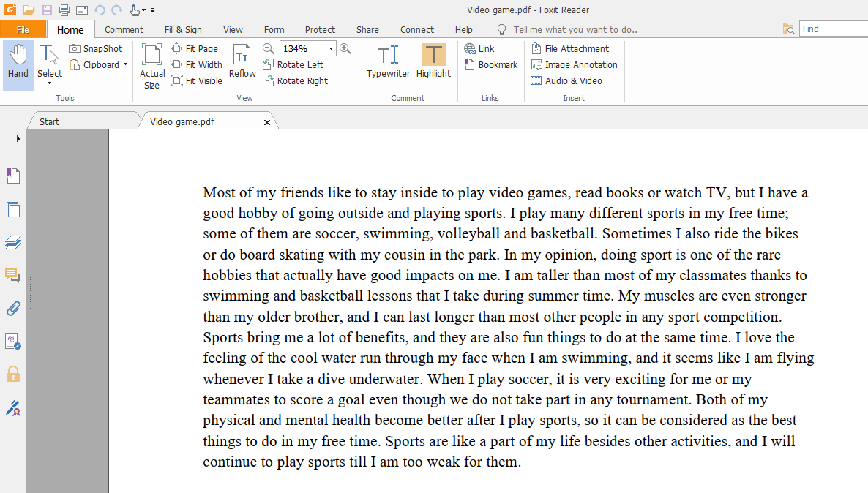The height and width of the screenshot is (493, 868).
Task: Expand the Select tool dropdown arrow
Action: point(49,83)
